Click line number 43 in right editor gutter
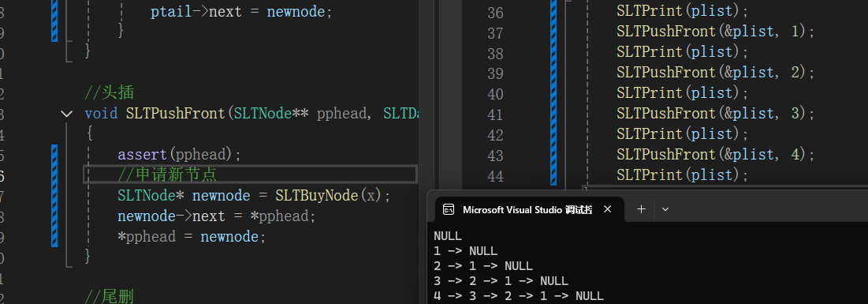Image resolution: width=868 pixels, height=304 pixels. coord(495,156)
